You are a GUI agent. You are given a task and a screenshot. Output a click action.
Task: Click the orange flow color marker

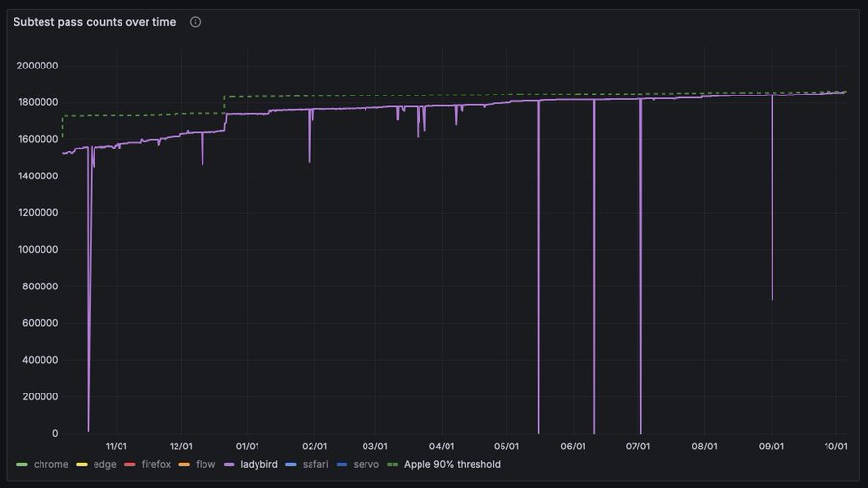[185, 464]
